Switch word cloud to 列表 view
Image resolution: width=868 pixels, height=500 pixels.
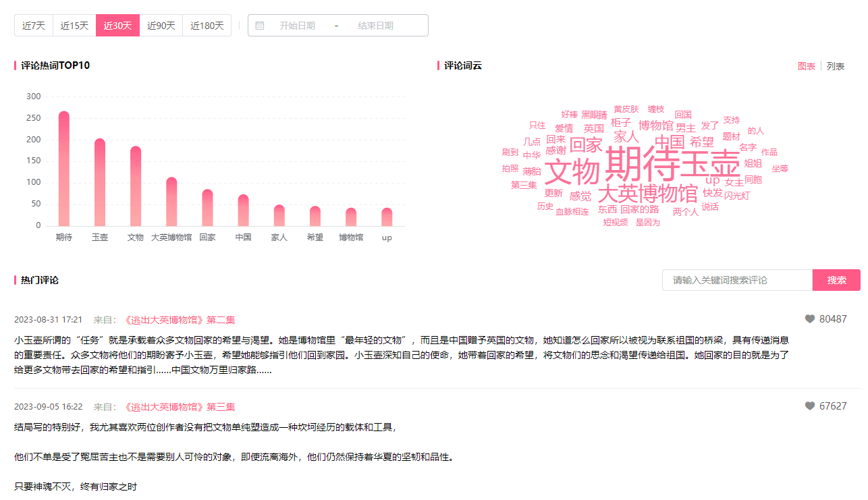pyautogui.click(x=836, y=66)
